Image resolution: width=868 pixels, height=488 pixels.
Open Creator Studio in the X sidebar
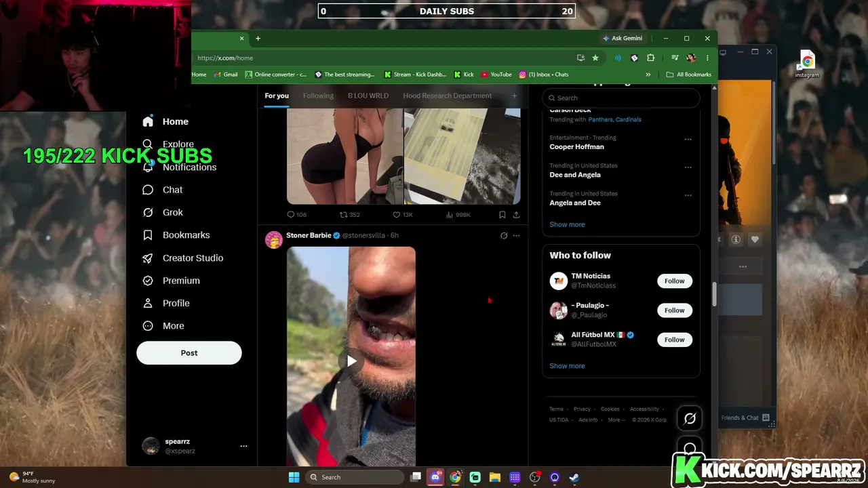click(x=182, y=258)
